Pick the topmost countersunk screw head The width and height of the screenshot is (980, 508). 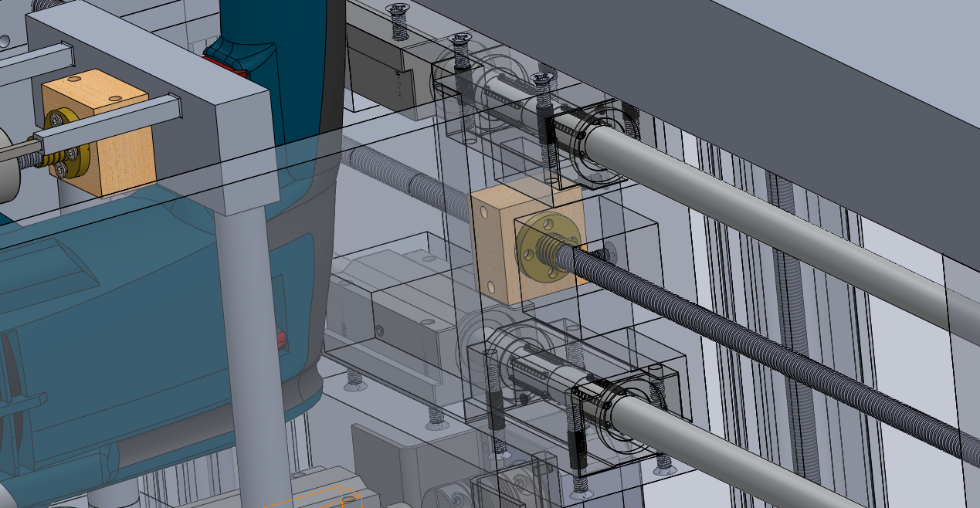398,10
